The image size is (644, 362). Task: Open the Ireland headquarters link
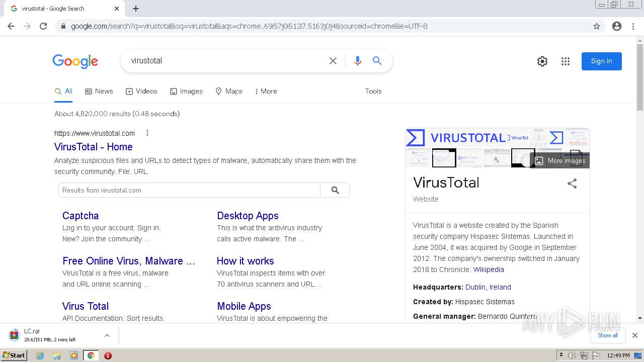pos(500,287)
